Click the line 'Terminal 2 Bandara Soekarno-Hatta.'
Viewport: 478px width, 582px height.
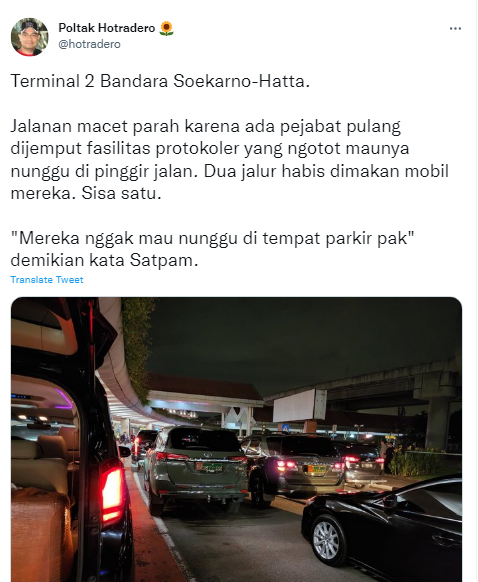click(160, 81)
